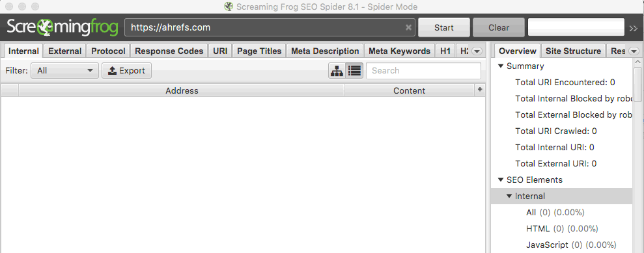The width and height of the screenshot is (644, 253).
Task: Click the add column plus icon
Action: coord(479,90)
